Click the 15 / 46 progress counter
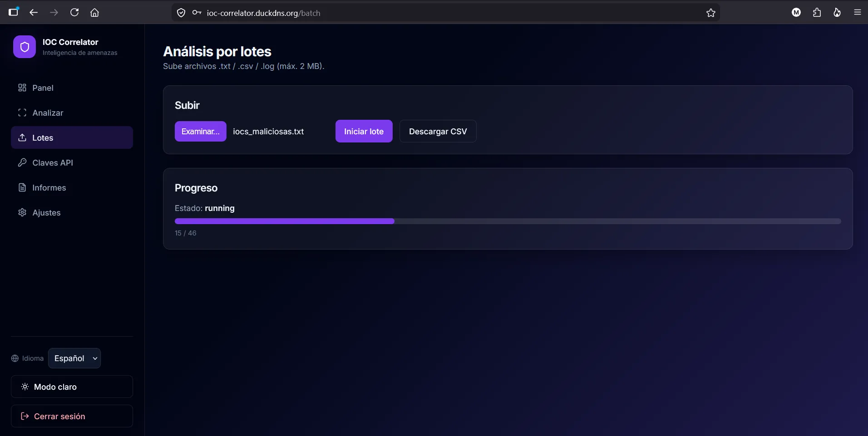 (x=185, y=233)
